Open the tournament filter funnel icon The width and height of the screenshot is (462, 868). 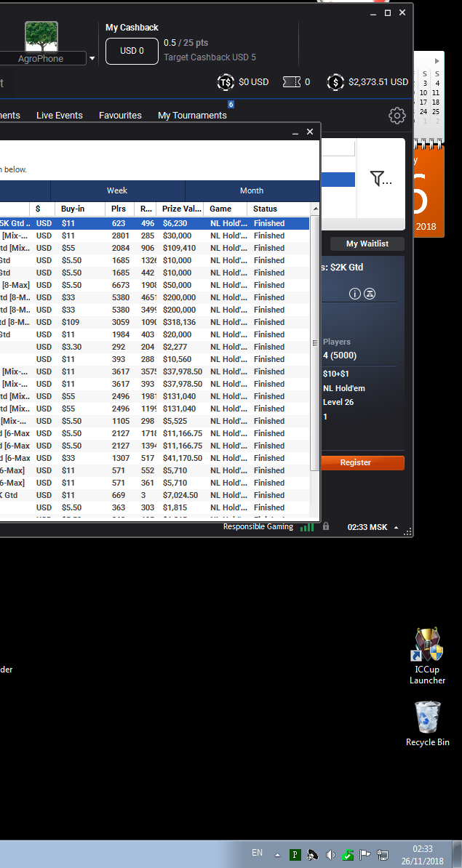pyautogui.click(x=380, y=178)
